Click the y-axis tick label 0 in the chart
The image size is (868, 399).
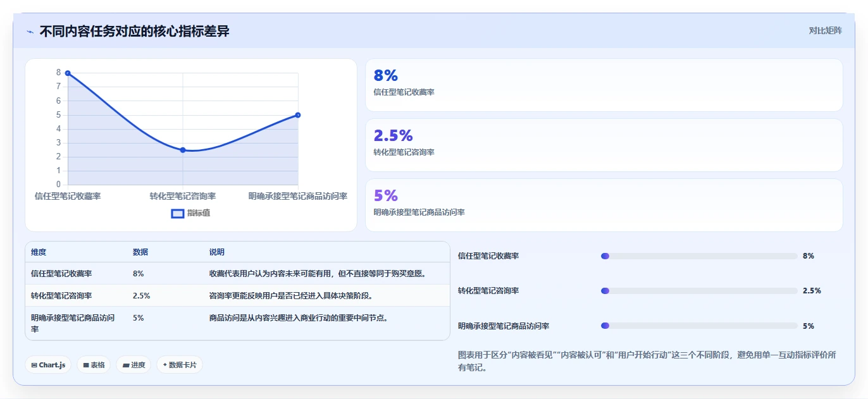[58, 185]
